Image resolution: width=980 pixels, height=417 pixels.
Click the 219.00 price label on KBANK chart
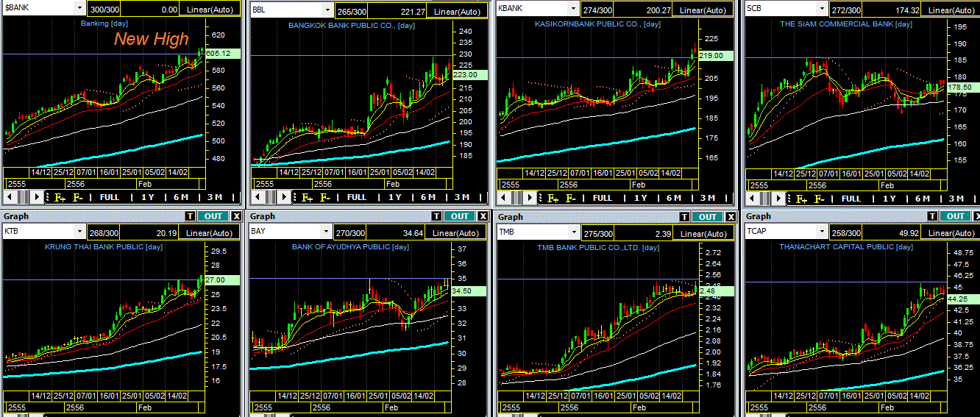[715, 56]
